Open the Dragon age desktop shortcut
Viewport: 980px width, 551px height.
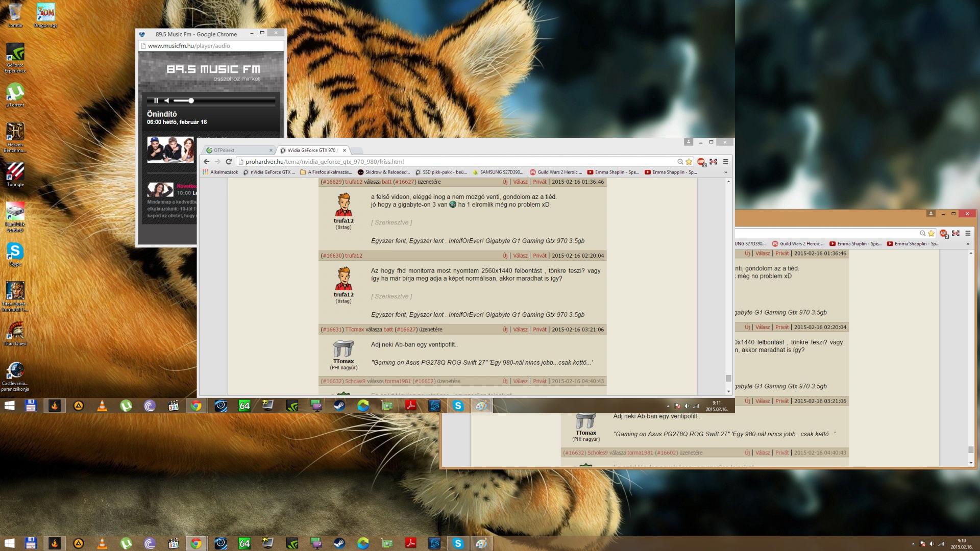click(45, 15)
